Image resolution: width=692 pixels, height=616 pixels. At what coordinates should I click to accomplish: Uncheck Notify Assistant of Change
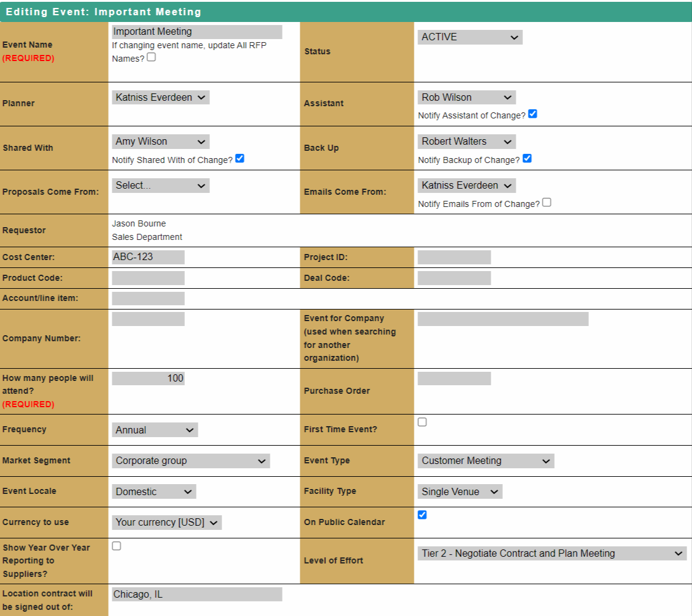533,114
